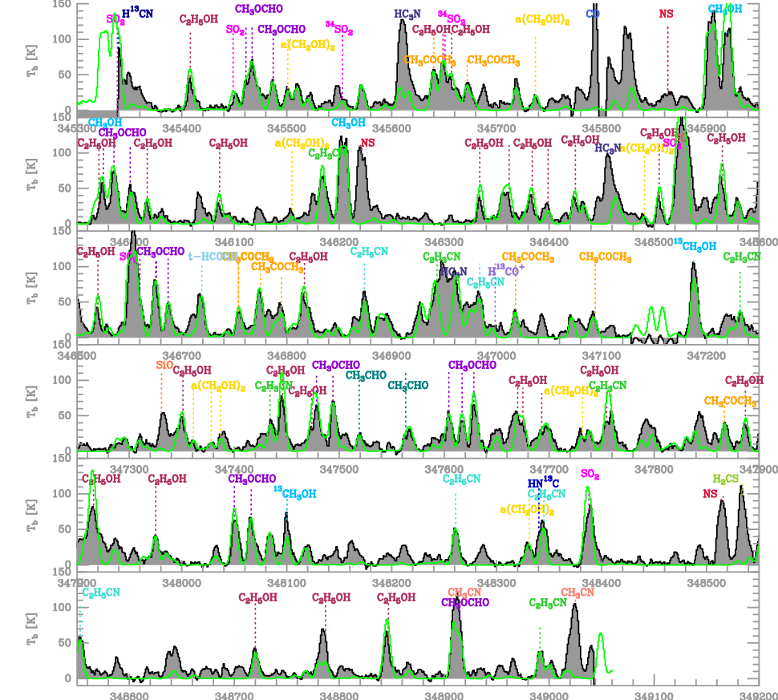Select the 348500 axis value

pyautogui.click(x=706, y=583)
